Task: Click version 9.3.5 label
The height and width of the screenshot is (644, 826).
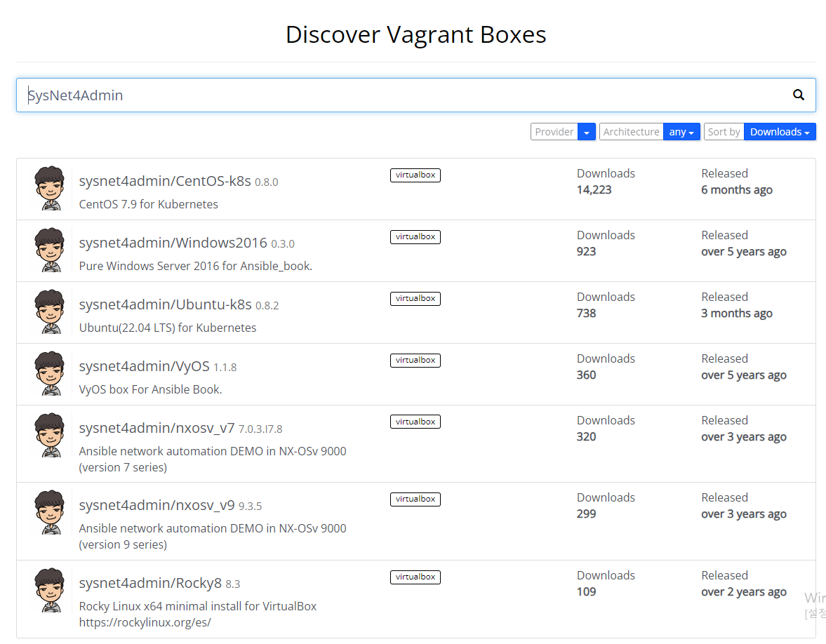Action: point(251,506)
